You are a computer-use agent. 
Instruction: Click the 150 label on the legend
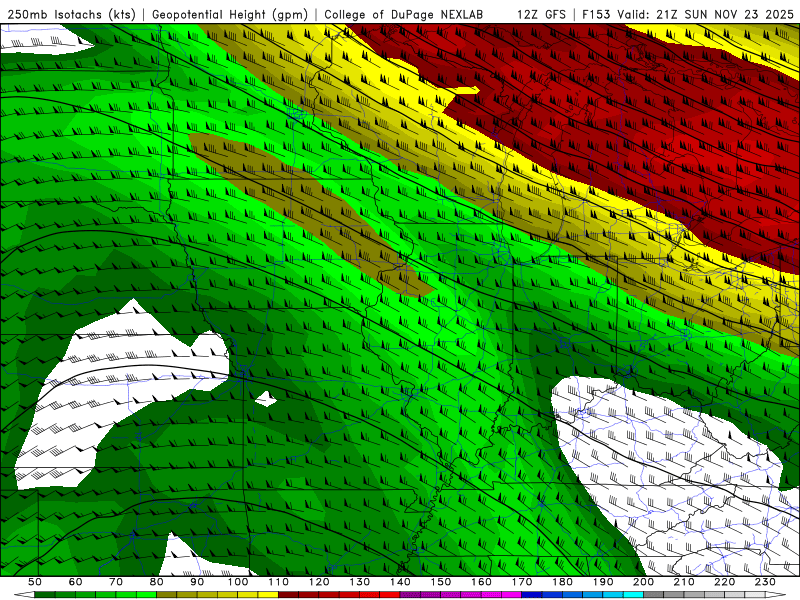pos(441,582)
